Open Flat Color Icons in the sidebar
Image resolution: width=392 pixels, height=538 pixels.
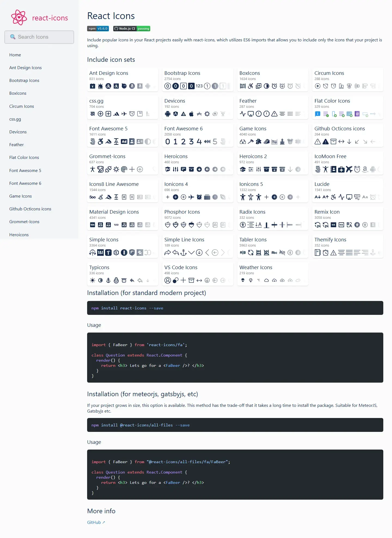[x=24, y=158]
